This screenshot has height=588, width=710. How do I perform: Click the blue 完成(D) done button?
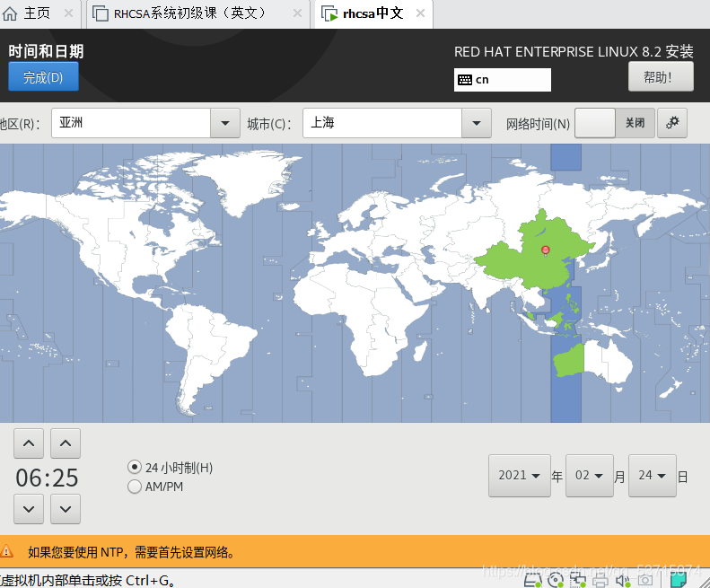coord(43,76)
